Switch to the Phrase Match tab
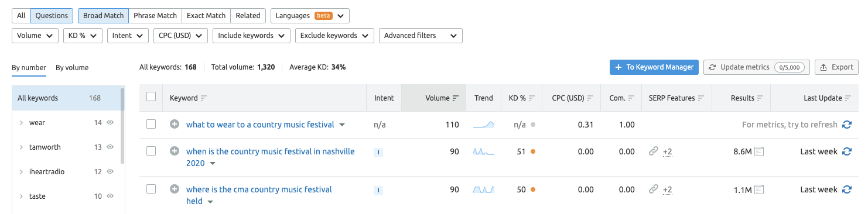Image resolution: width=868 pixels, height=214 pixels. 155,16
